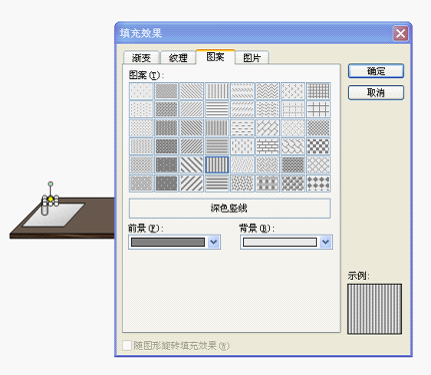Choose light vertical lines pattern in top row

[217, 91]
